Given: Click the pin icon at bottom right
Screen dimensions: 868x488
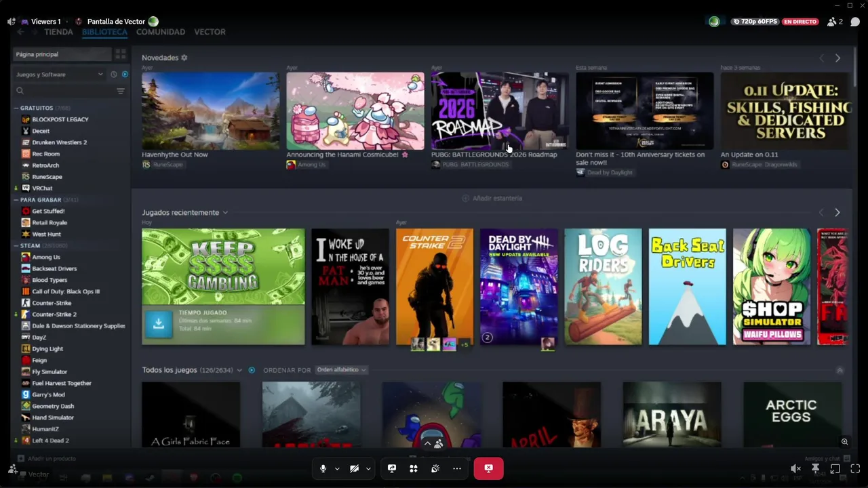Looking at the screenshot, I should 816,468.
